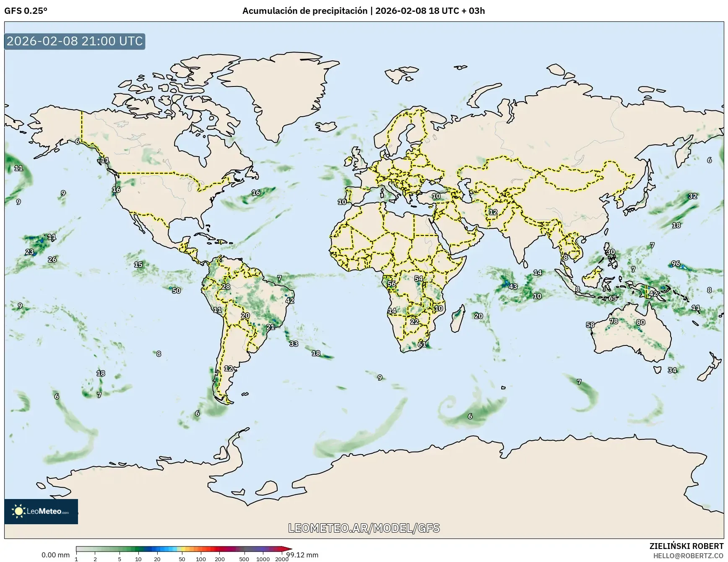This screenshot has height=562, width=728.
Task: Click the 43 label in the Indian Ocean
Action: click(x=513, y=288)
